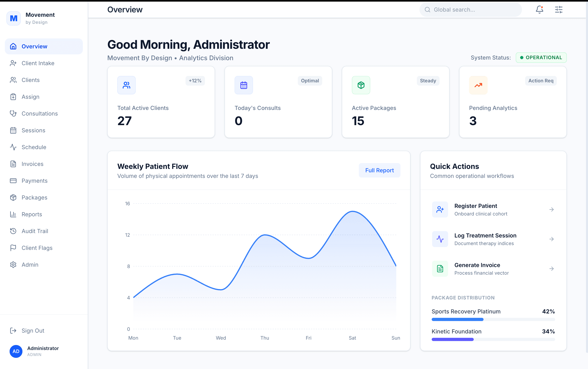Click the Register Patient icon in Quick Actions
The image size is (588, 369).
tap(440, 209)
